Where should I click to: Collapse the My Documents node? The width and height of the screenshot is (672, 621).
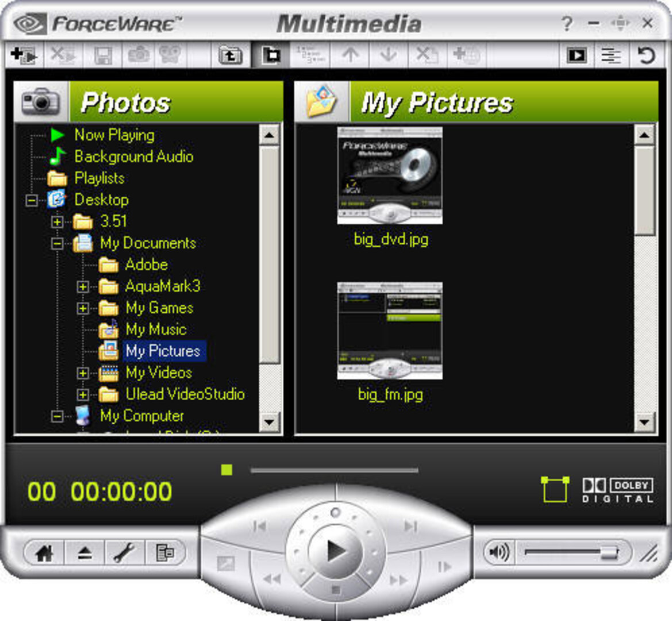pos(57,243)
